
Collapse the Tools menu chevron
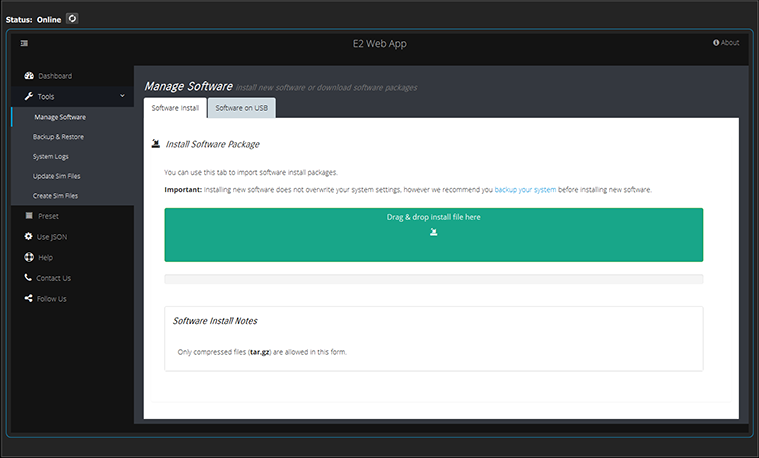click(122, 96)
